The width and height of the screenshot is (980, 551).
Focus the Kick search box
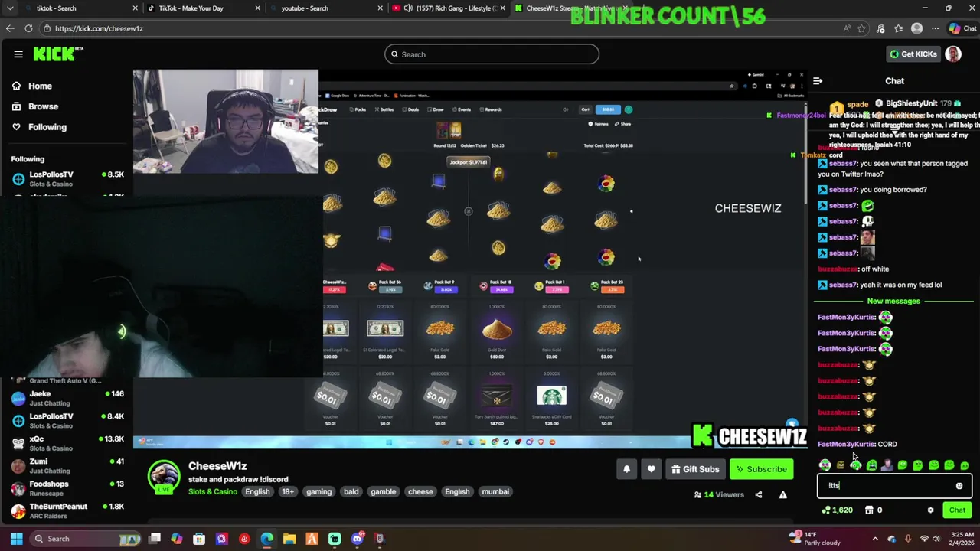tap(492, 54)
